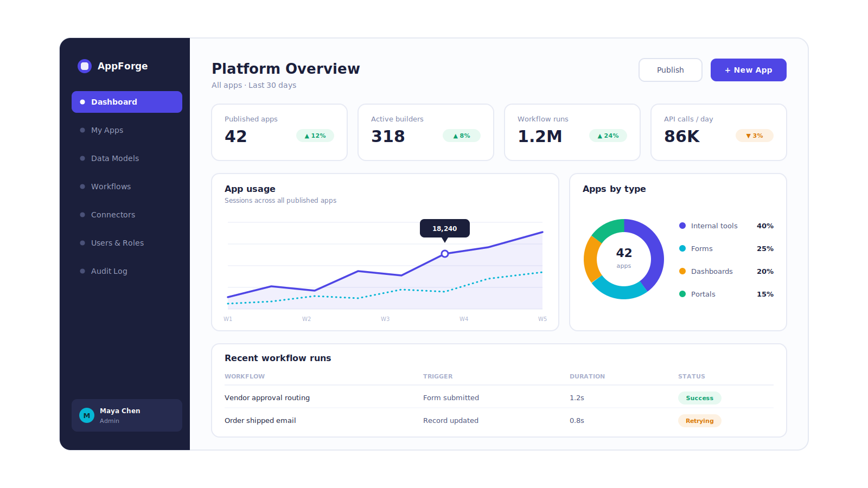
Task: Open Maya Chen's profile card
Action: coord(127,415)
